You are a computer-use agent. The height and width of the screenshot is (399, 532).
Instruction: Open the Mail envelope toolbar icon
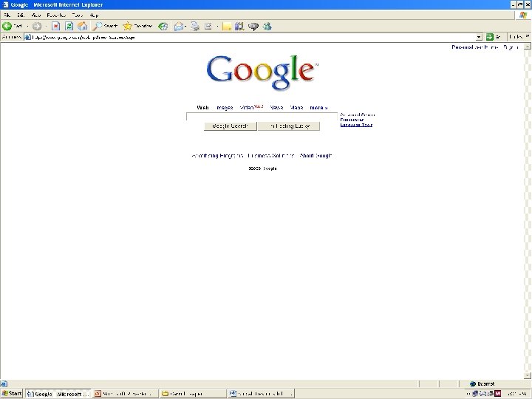(179, 26)
